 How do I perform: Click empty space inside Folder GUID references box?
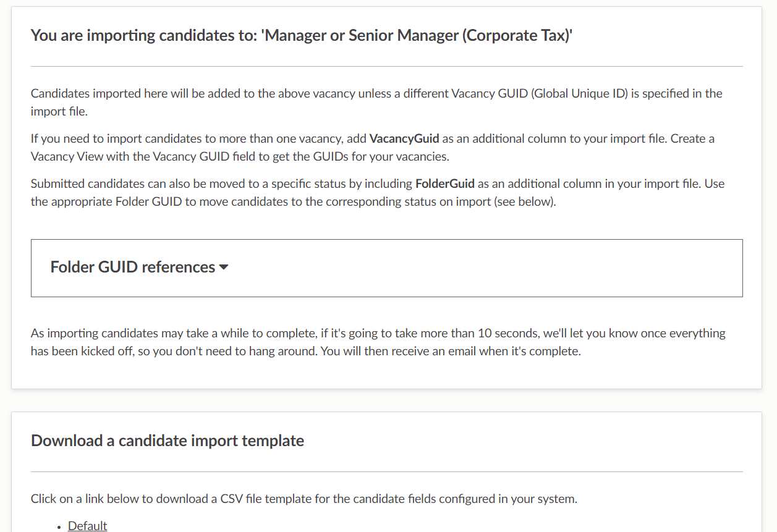coord(482,268)
